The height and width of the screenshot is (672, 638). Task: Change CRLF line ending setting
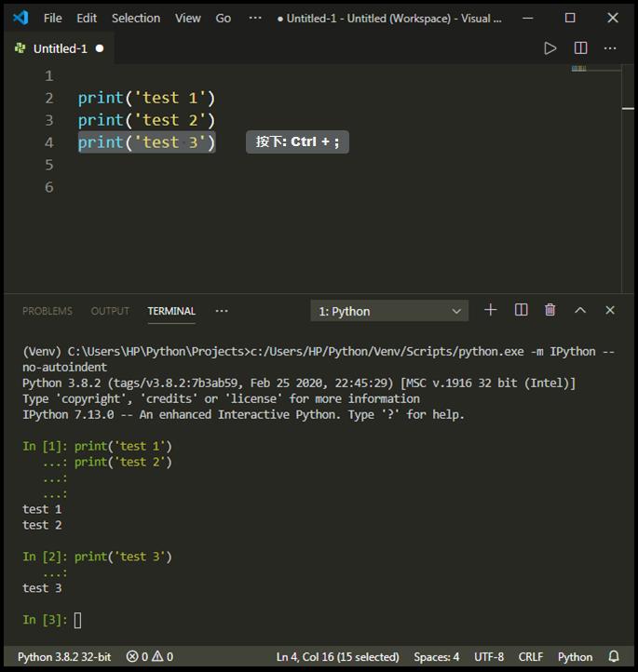pyautogui.click(x=531, y=656)
